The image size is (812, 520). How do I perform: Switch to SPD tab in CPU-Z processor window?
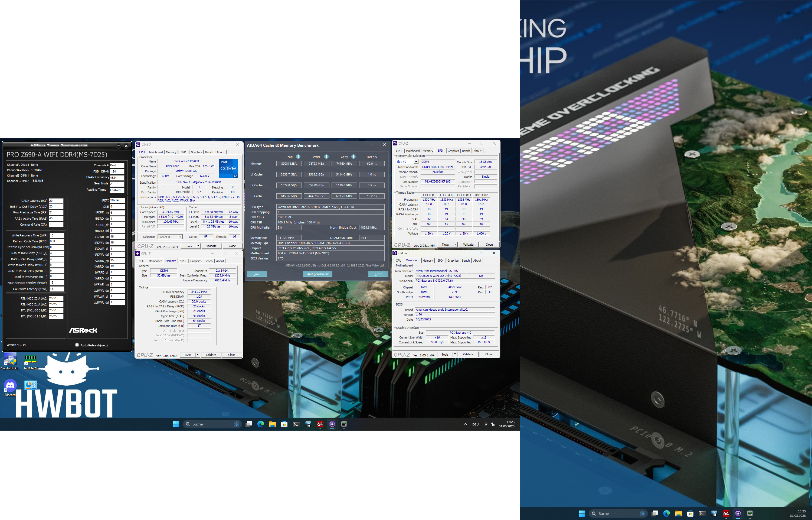183,152
